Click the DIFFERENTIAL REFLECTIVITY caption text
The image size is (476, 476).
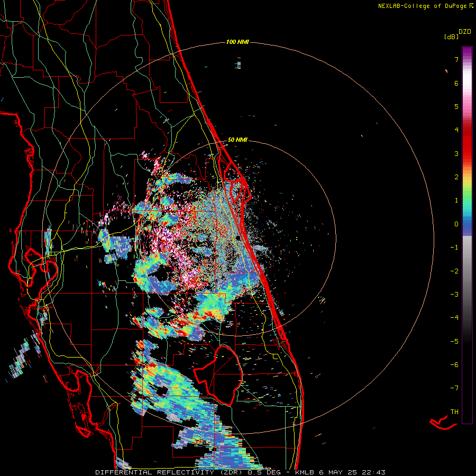click(x=154, y=472)
